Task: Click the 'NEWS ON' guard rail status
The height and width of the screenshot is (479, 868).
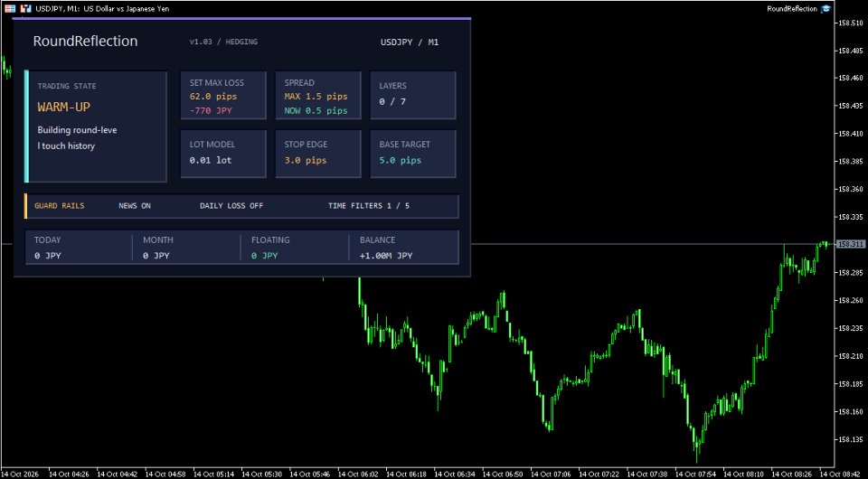Action: (135, 206)
